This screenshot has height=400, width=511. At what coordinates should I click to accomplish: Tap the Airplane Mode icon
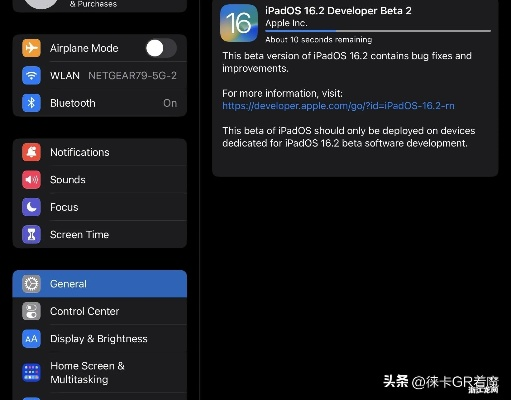[31, 48]
